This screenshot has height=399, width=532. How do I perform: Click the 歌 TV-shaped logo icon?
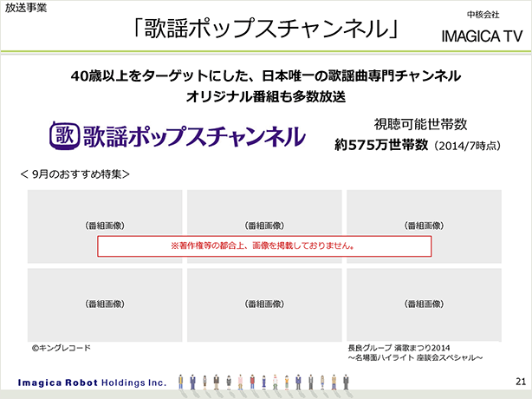[65, 136]
